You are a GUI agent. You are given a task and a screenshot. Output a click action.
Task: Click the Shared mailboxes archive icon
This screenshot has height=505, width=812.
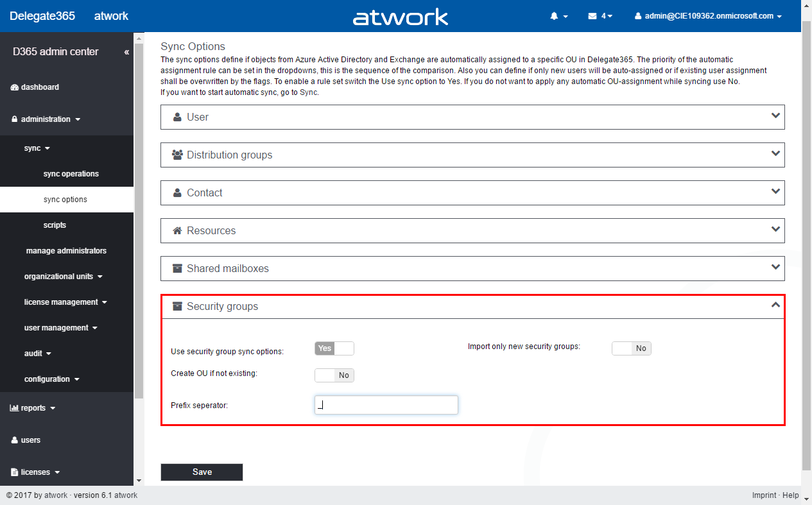tap(178, 268)
